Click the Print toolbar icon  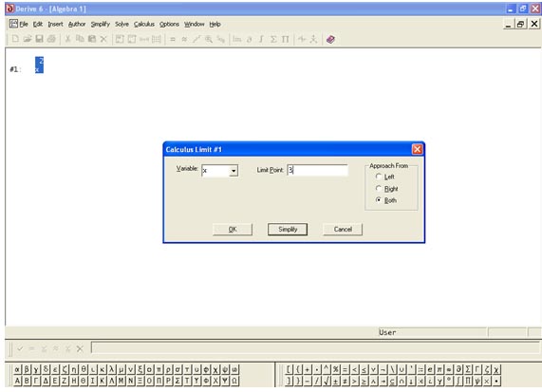point(51,39)
